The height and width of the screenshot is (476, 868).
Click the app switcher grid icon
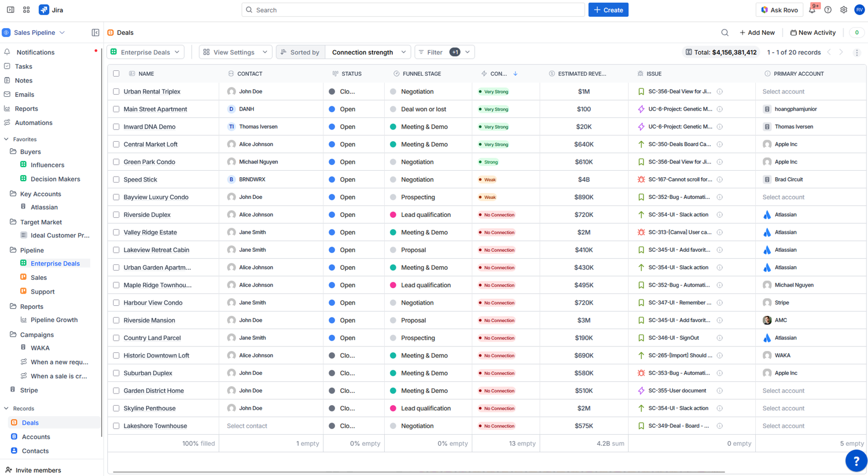pyautogui.click(x=26, y=10)
